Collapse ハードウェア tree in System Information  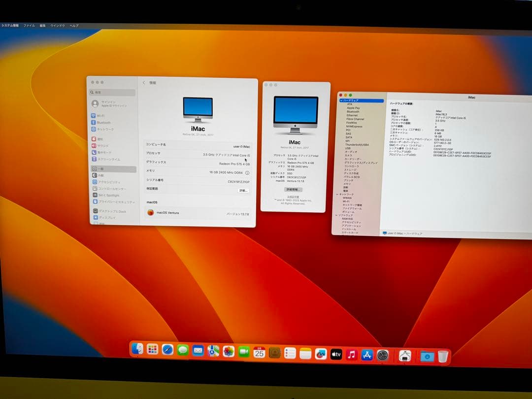pyautogui.click(x=341, y=100)
